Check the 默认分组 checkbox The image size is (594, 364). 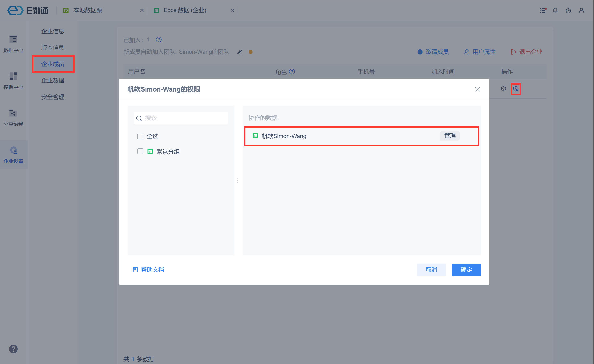point(140,151)
